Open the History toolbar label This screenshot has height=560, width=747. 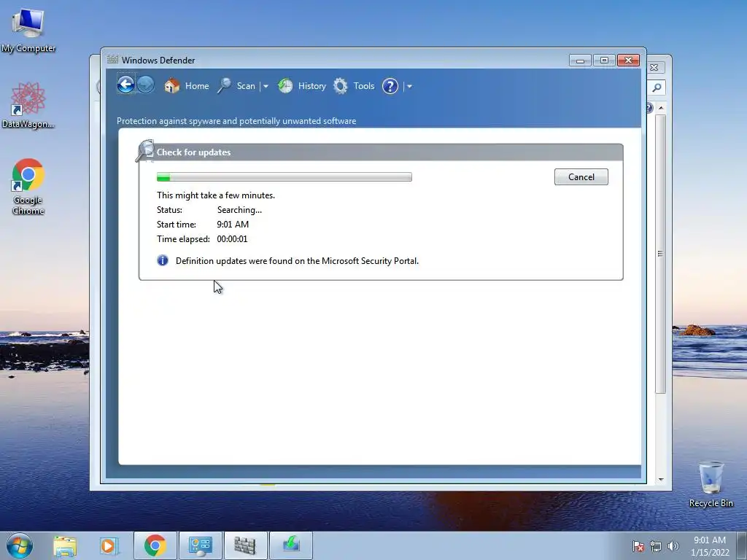(312, 86)
